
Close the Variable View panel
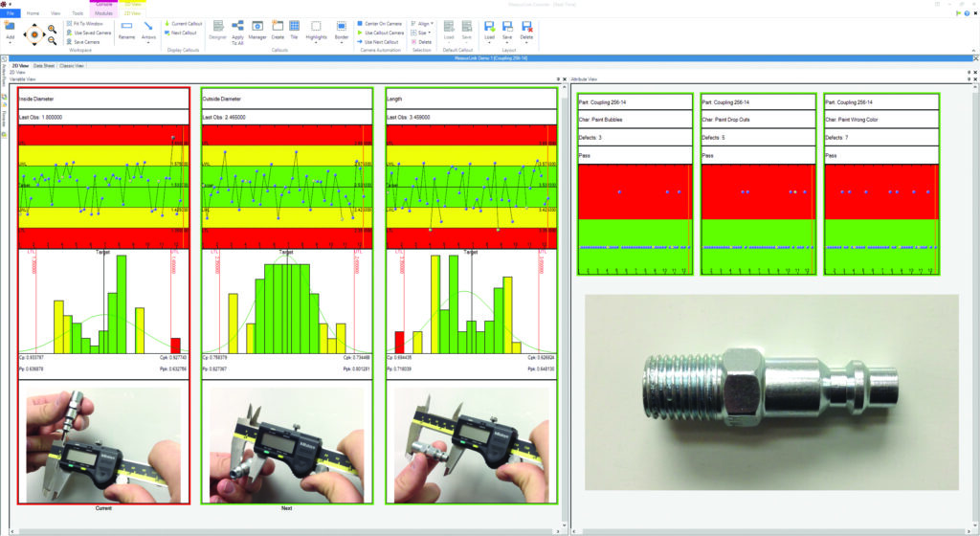(x=565, y=79)
